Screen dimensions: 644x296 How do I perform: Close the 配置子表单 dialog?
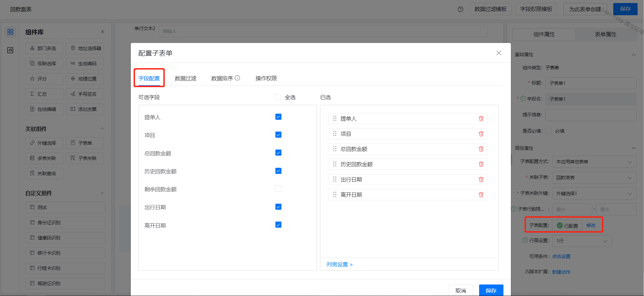[499, 53]
